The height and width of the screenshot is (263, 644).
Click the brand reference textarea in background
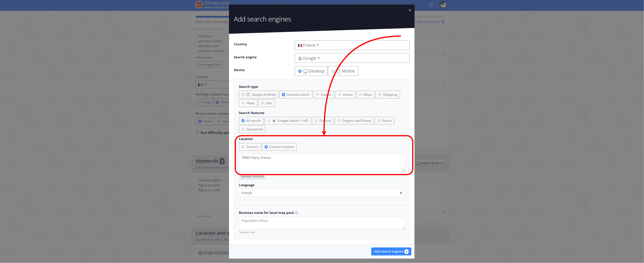212,44
